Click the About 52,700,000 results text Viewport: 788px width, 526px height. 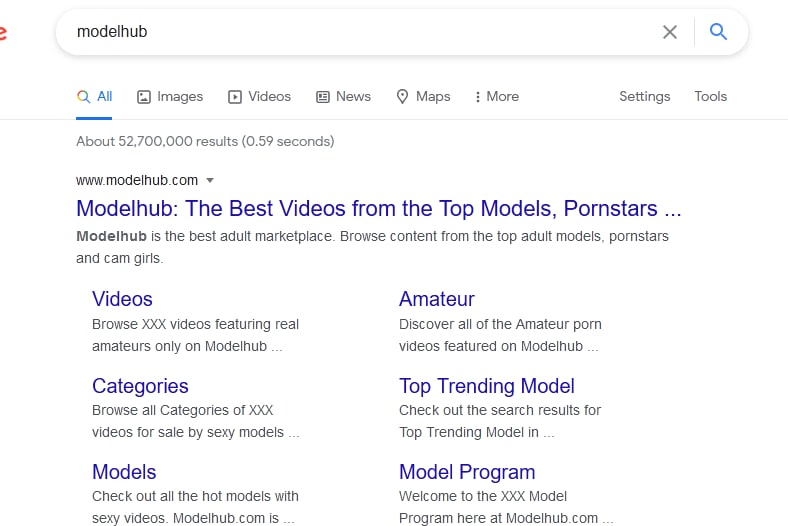(x=205, y=141)
